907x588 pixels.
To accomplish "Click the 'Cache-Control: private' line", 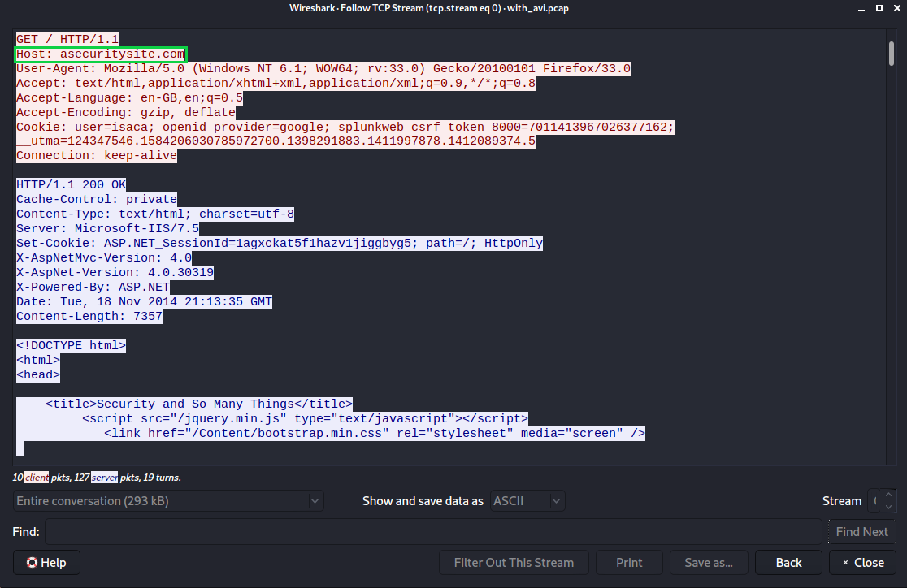I will click(97, 200).
